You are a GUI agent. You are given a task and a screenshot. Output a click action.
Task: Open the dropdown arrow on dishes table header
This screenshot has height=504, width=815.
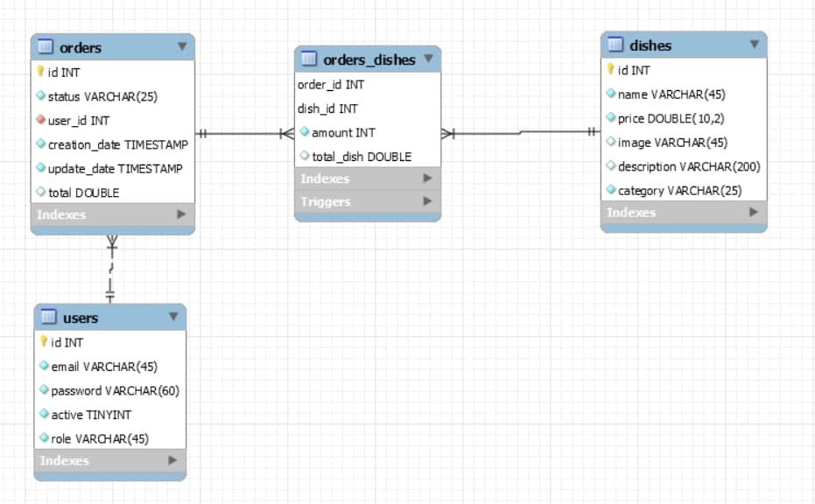[753, 45]
